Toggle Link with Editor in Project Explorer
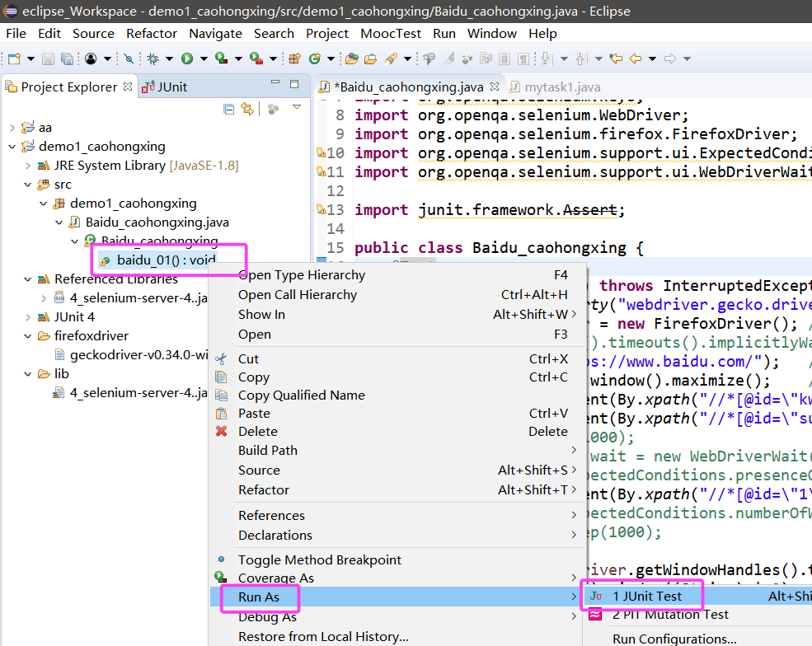812x646 pixels. (x=247, y=110)
